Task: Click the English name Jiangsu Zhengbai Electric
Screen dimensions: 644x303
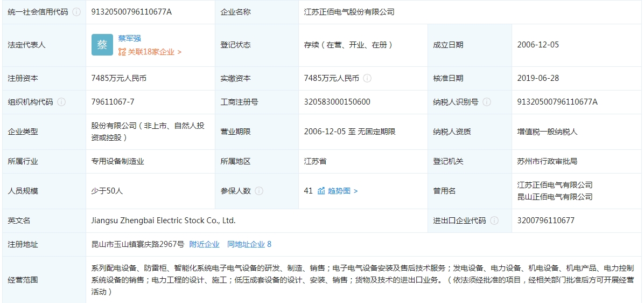Action: (x=164, y=221)
